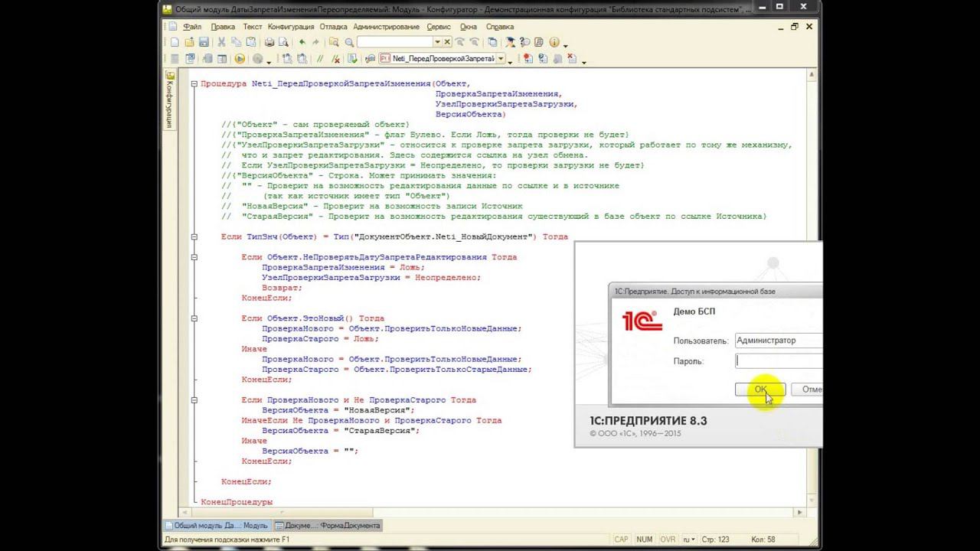Screen dimensions: 980x551
Task: Click the Windows list icon in toolbar
Action: 492,42
